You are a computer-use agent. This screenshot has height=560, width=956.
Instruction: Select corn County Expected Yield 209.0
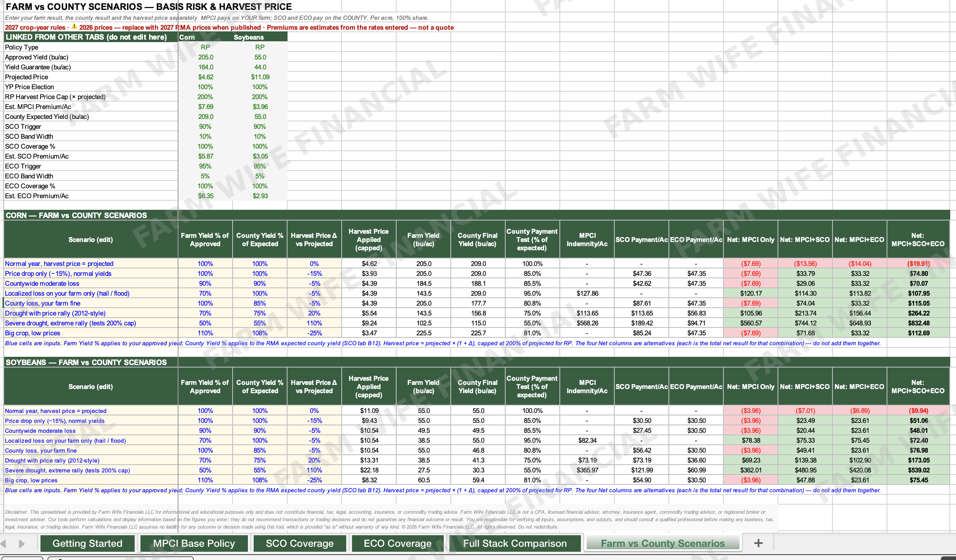pyautogui.click(x=205, y=116)
